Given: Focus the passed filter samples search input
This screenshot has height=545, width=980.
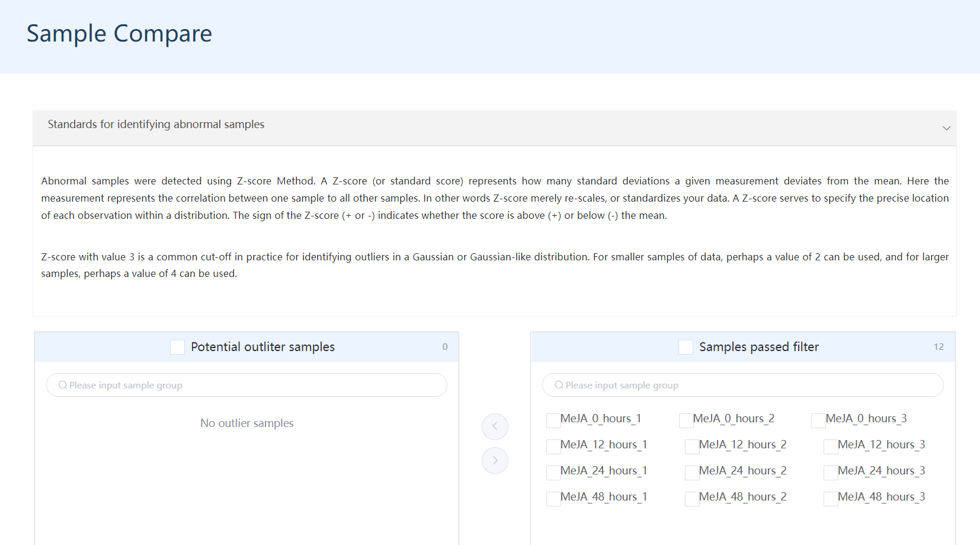Looking at the screenshot, I should [x=743, y=385].
